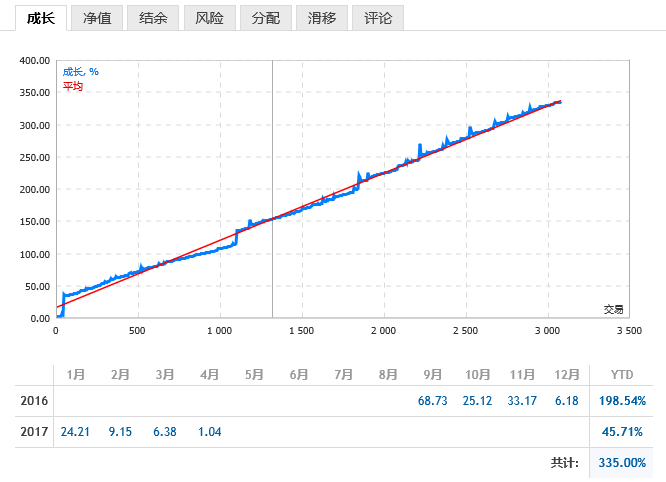Click the red 平均 legend label
This screenshot has width=666, height=482.
73,86
